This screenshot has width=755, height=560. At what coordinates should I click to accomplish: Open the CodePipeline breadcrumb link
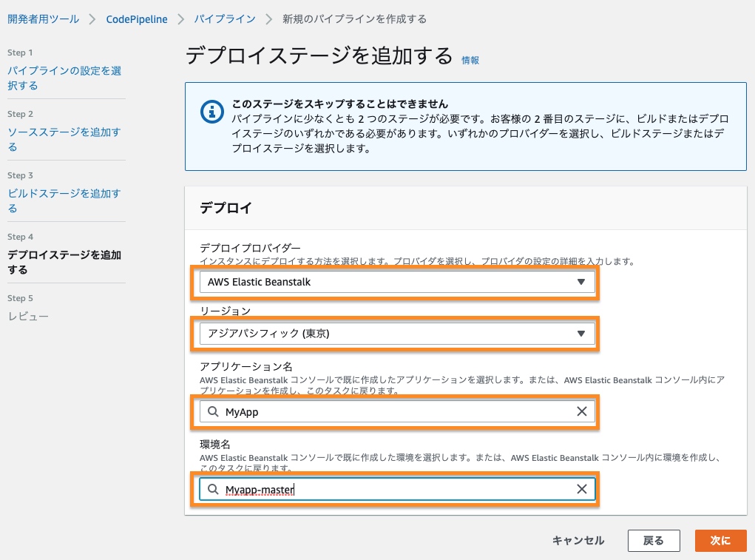137,18
